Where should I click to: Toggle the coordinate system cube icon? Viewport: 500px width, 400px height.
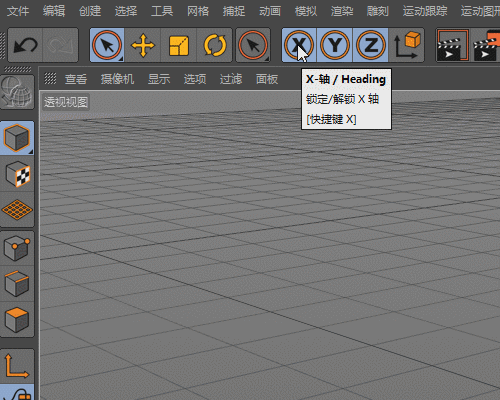pyautogui.click(x=407, y=45)
